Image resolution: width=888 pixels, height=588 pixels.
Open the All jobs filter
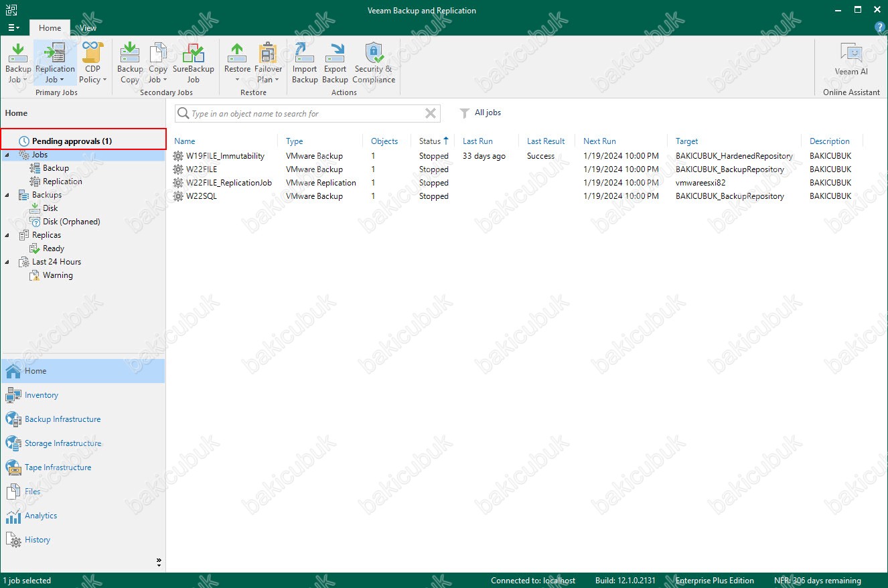481,113
